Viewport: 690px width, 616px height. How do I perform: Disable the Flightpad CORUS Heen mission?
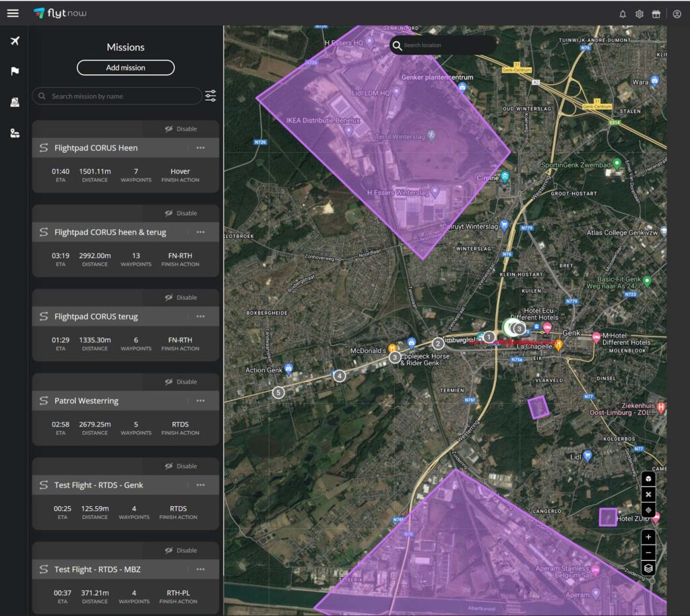coord(182,128)
